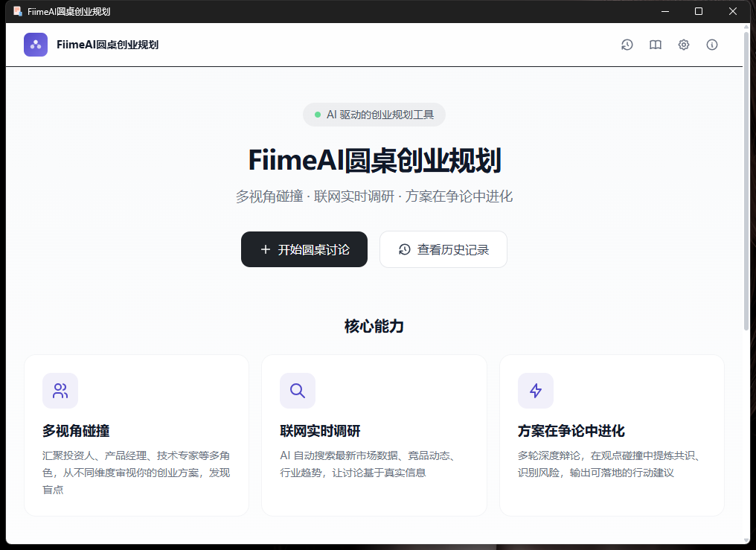The height and width of the screenshot is (550, 756).
Task: Click the info circle icon in header
Action: (x=712, y=45)
